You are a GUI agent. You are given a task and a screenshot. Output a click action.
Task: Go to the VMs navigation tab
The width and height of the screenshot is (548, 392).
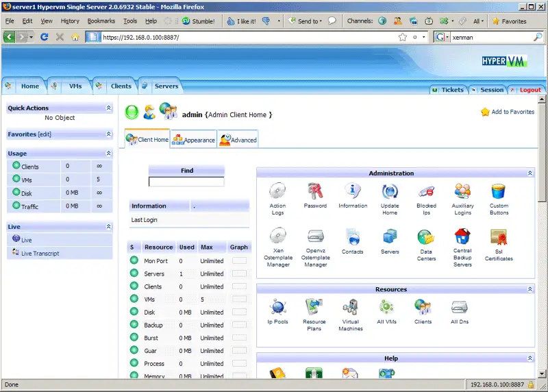(x=71, y=86)
